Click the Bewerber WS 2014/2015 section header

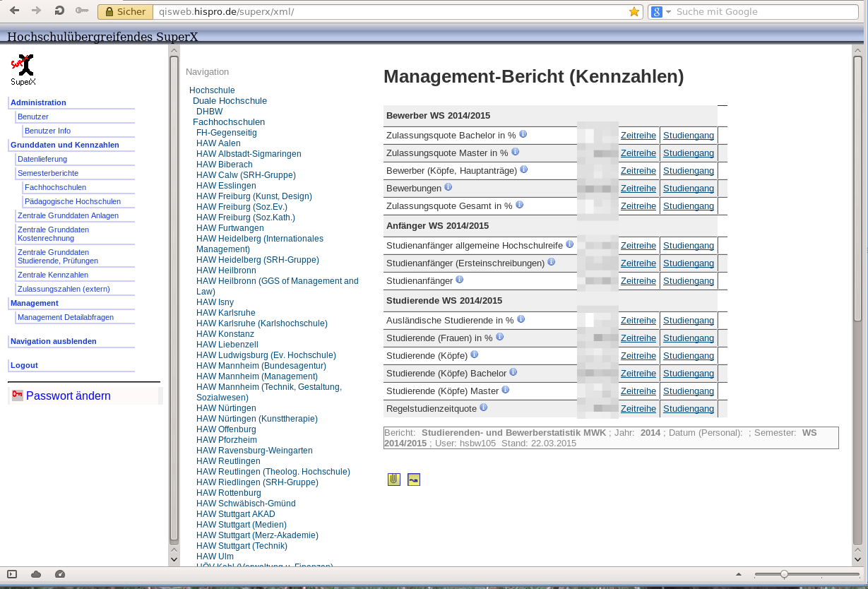point(438,116)
